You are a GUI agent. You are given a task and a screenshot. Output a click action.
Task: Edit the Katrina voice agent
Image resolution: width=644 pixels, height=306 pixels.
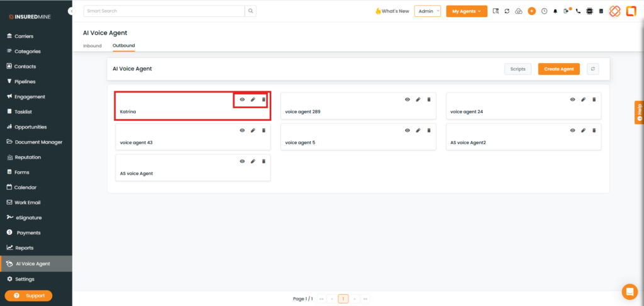point(253,99)
